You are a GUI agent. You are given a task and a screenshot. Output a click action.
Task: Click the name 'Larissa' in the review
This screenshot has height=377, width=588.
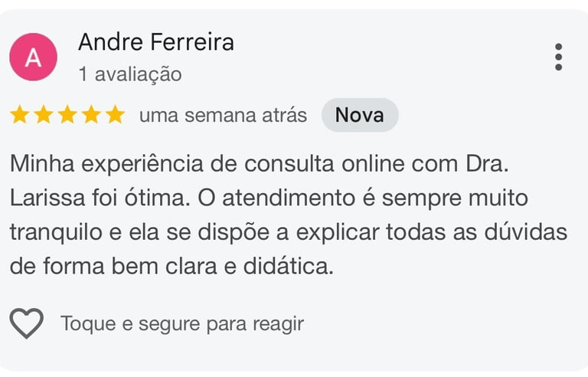tap(47, 198)
